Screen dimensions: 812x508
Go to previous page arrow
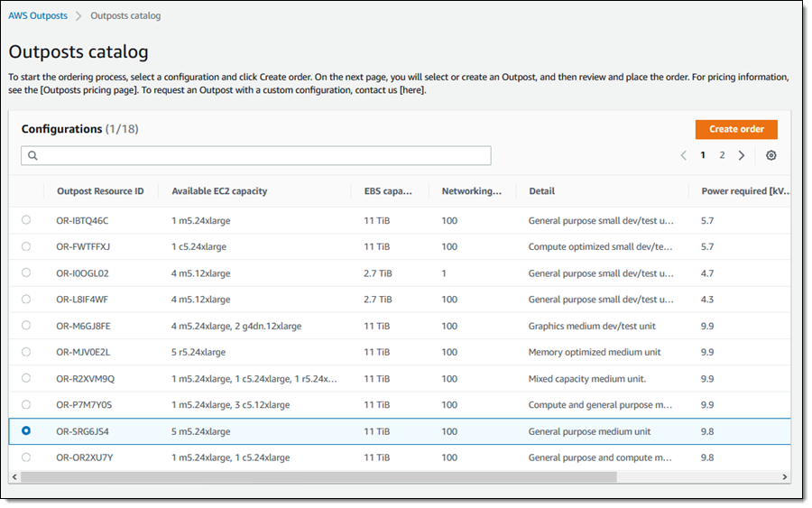[684, 155]
